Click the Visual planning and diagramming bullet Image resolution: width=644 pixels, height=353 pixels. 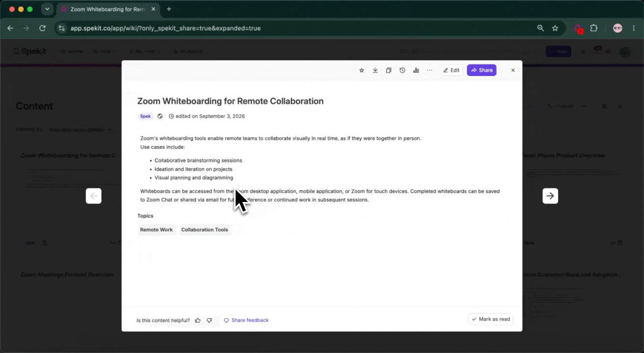[x=194, y=177]
